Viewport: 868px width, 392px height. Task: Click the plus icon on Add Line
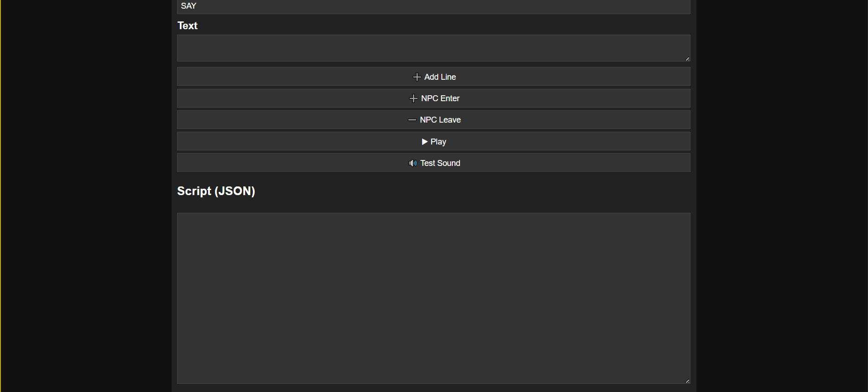coord(417,77)
